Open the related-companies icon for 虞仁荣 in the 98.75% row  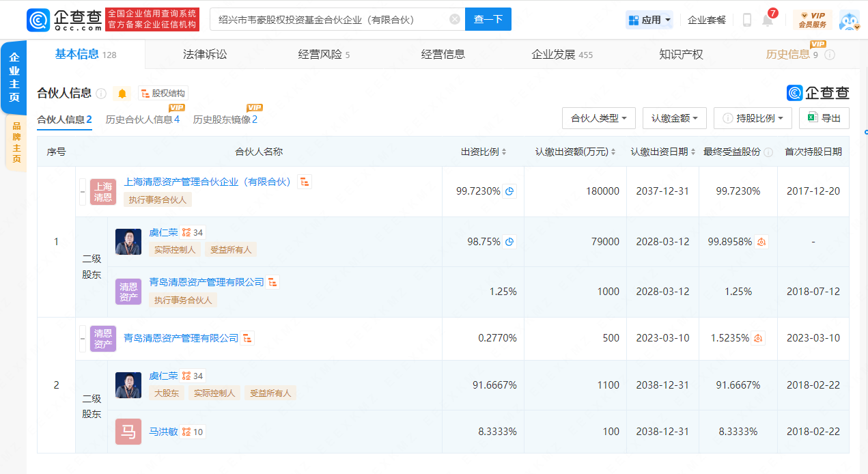(193, 232)
